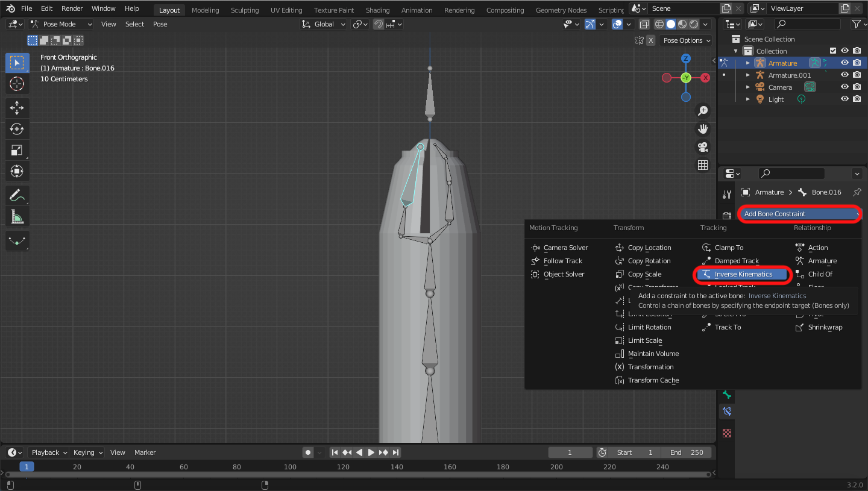Hide Camera in viewport
Viewport: 868px width, 491px height.
(x=845, y=87)
